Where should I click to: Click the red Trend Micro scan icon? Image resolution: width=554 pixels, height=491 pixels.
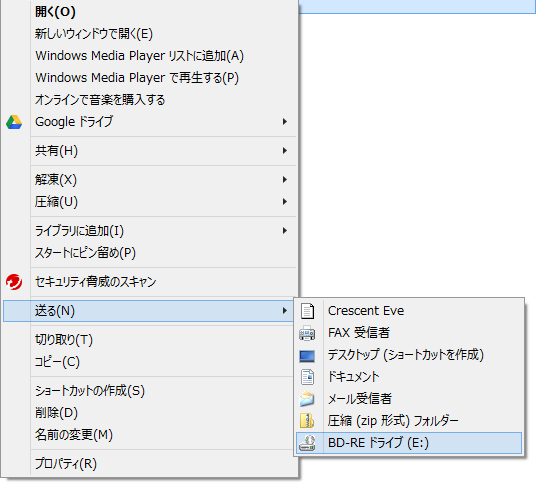click(14, 282)
